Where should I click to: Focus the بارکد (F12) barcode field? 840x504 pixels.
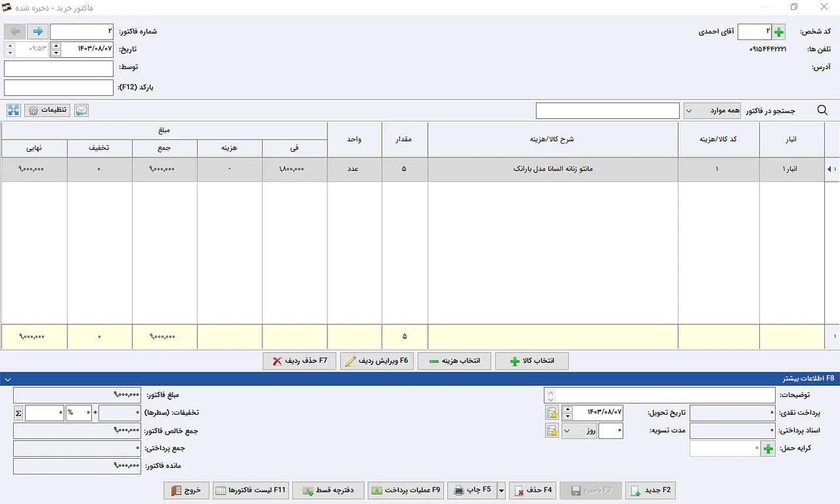point(59,87)
